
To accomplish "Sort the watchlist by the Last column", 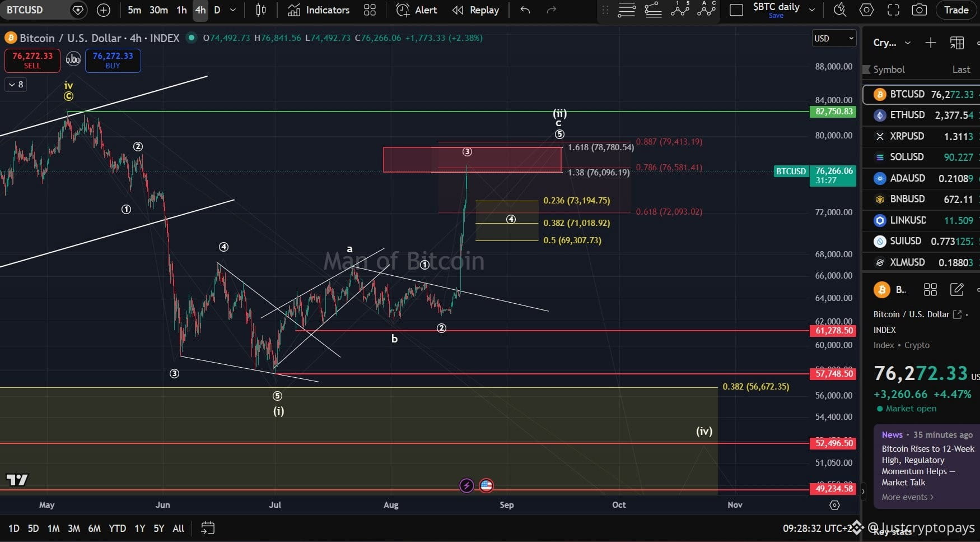I will click(961, 70).
